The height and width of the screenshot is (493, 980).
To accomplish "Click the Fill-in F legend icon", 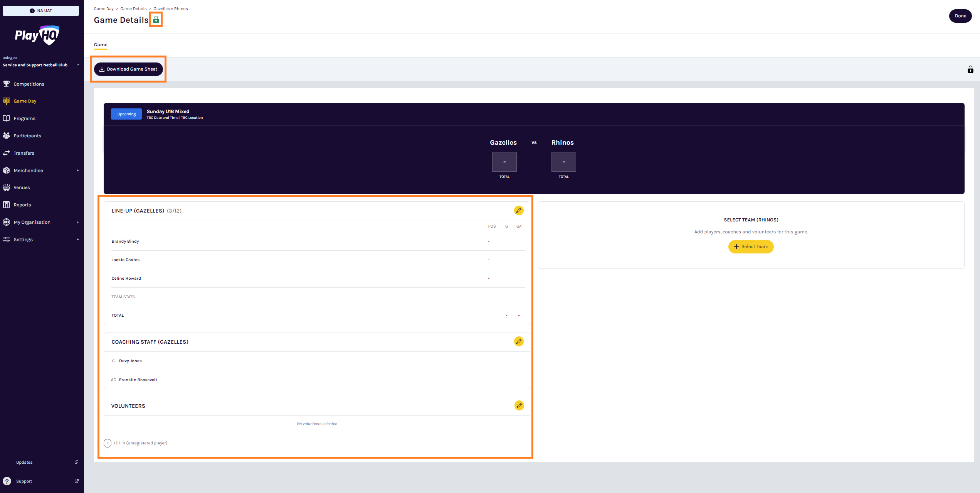I will pyautogui.click(x=108, y=443).
